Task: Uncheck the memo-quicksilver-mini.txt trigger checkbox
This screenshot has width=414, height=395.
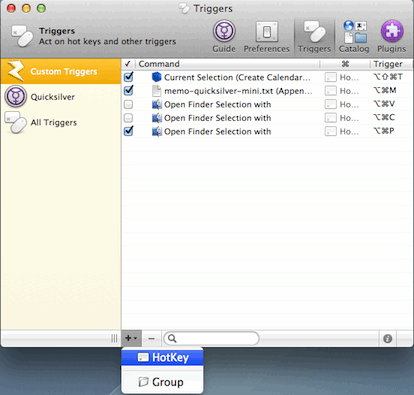Action: (x=128, y=90)
